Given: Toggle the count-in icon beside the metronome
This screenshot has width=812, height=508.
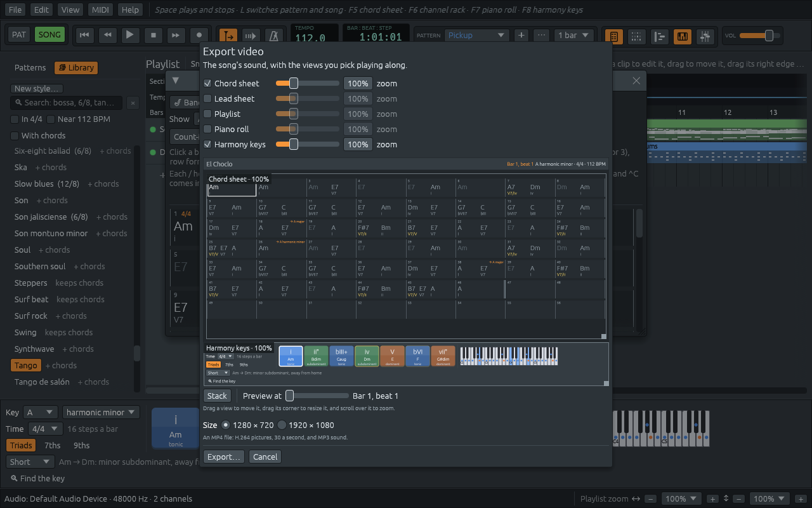Looking at the screenshot, I should (251, 36).
